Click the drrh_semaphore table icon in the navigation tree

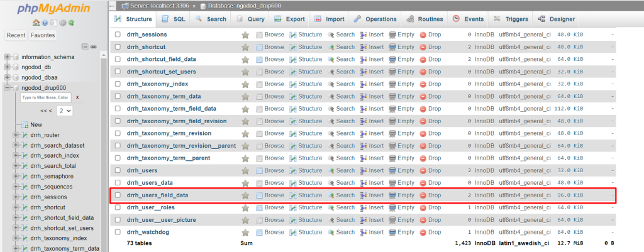[25, 177]
